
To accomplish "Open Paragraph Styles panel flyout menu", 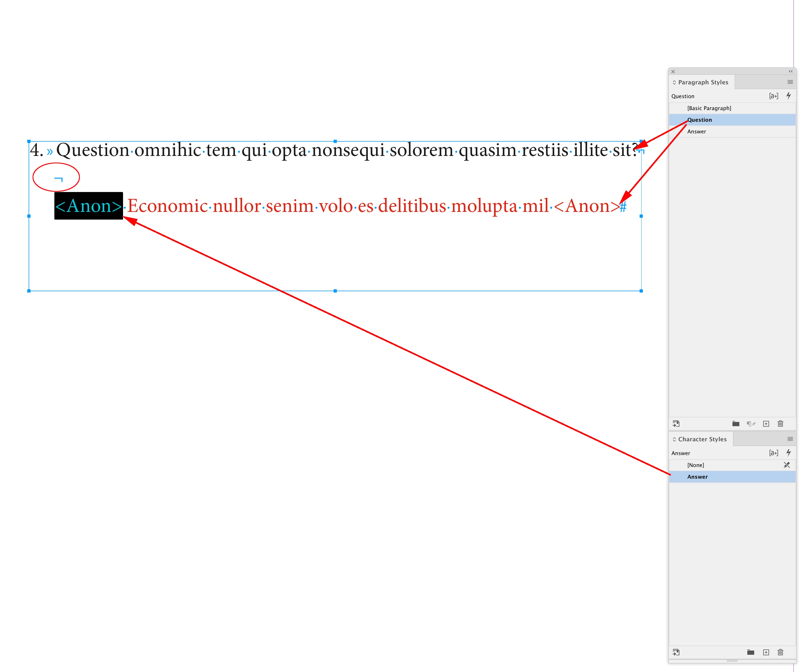I will pos(790,82).
